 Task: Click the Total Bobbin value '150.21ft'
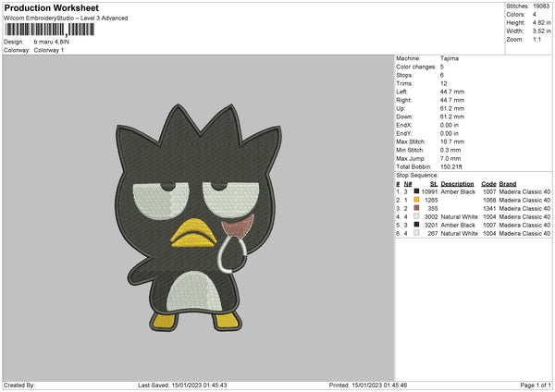[451, 166]
